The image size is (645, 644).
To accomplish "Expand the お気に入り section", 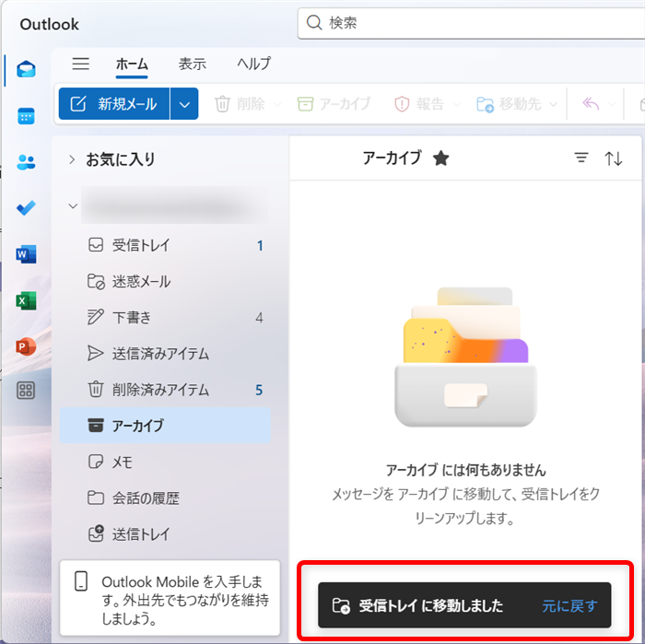I will coord(73,159).
